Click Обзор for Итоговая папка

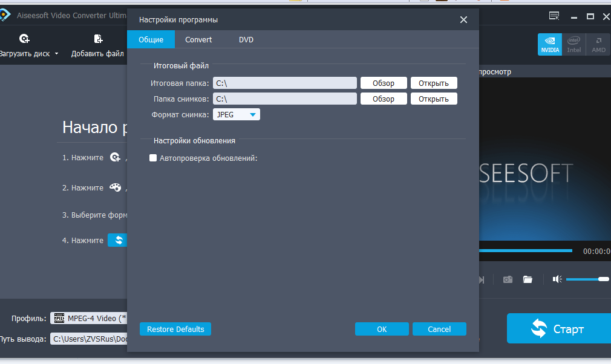(384, 83)
